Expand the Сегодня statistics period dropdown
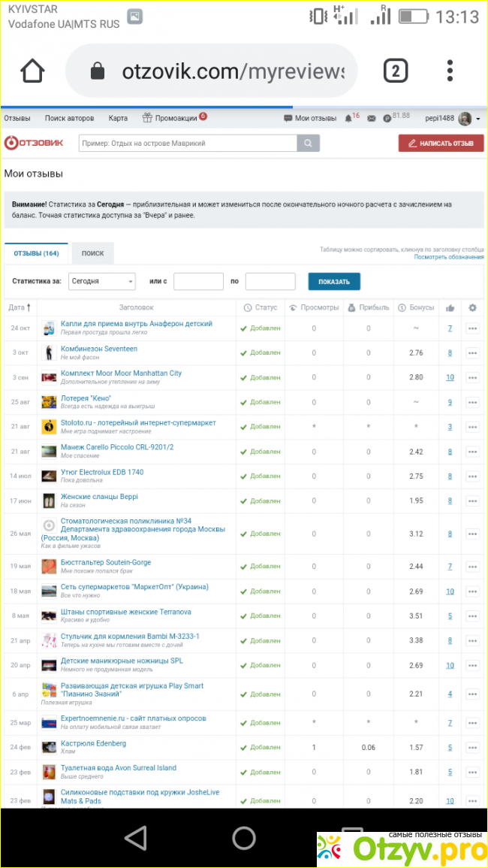This screenshot has width=488, height=868. 101,282
